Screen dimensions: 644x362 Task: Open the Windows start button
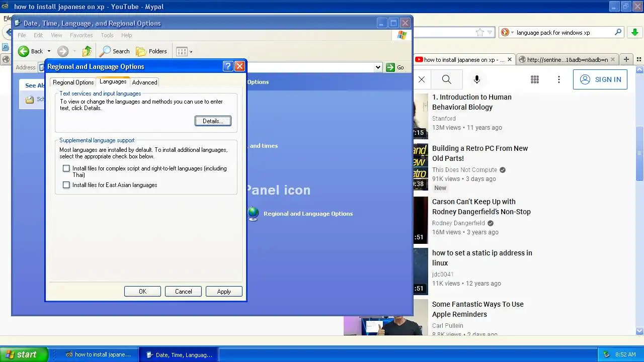[24, 354]
